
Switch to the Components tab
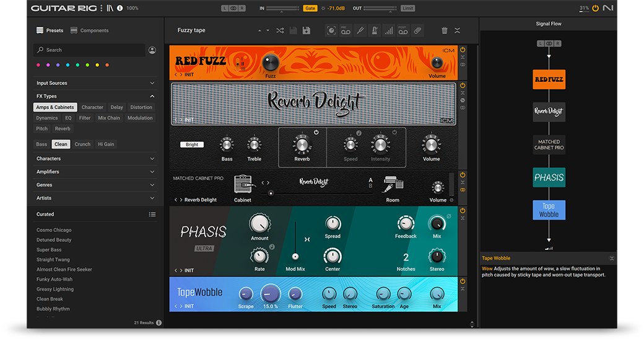tap(90, 30)
